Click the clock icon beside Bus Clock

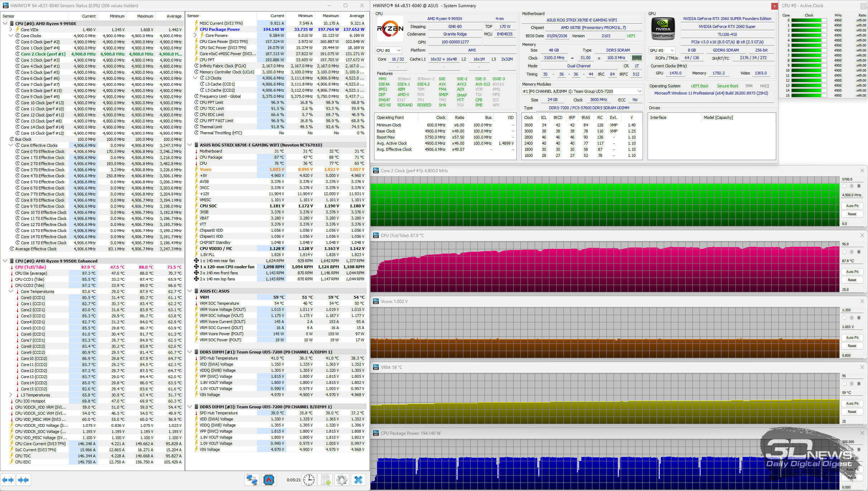pos(12,139)
